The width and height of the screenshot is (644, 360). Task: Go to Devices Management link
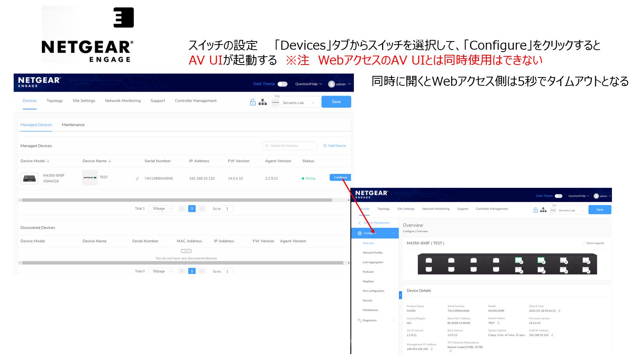pos(377,223)
